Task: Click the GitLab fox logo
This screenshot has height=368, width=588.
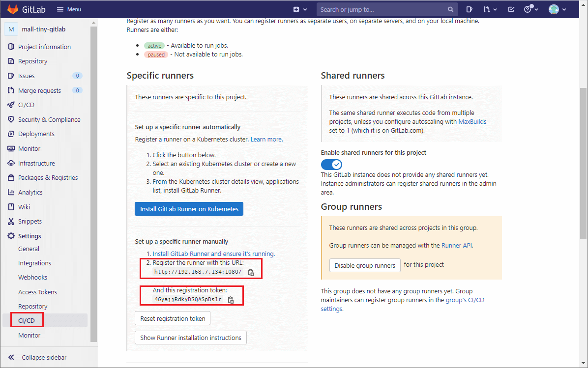Action: pos(12,9)
